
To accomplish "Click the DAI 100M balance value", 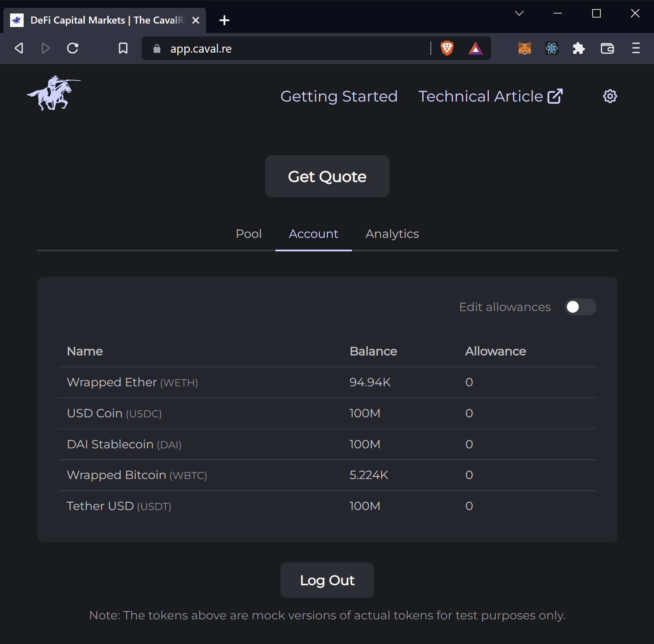I will [x=365, y=444].
